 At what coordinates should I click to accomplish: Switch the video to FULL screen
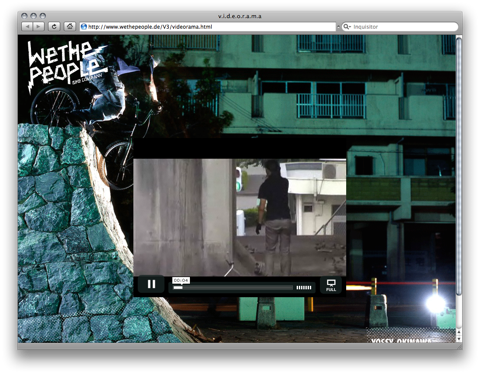pyautogui.click(x=331, y=285)
